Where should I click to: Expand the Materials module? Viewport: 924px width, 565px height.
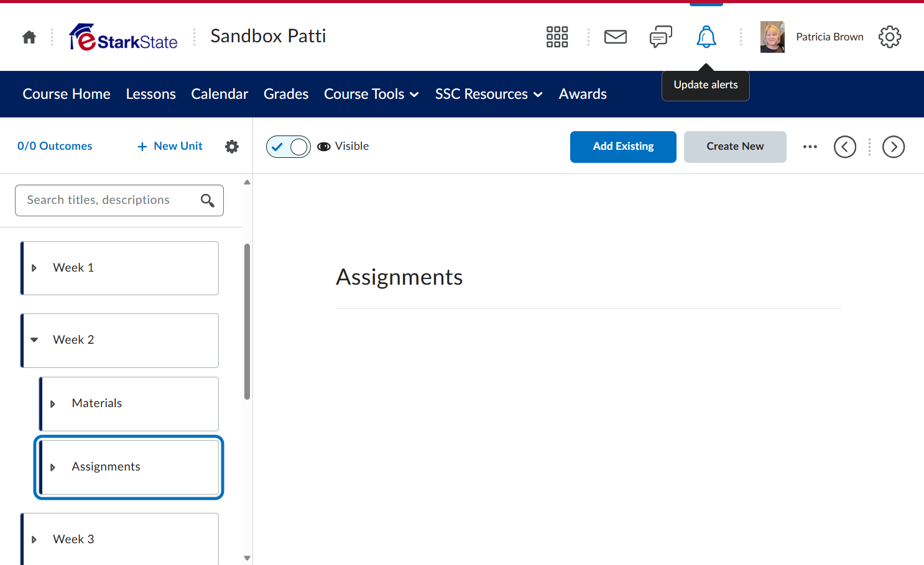[x=53, y=404]
